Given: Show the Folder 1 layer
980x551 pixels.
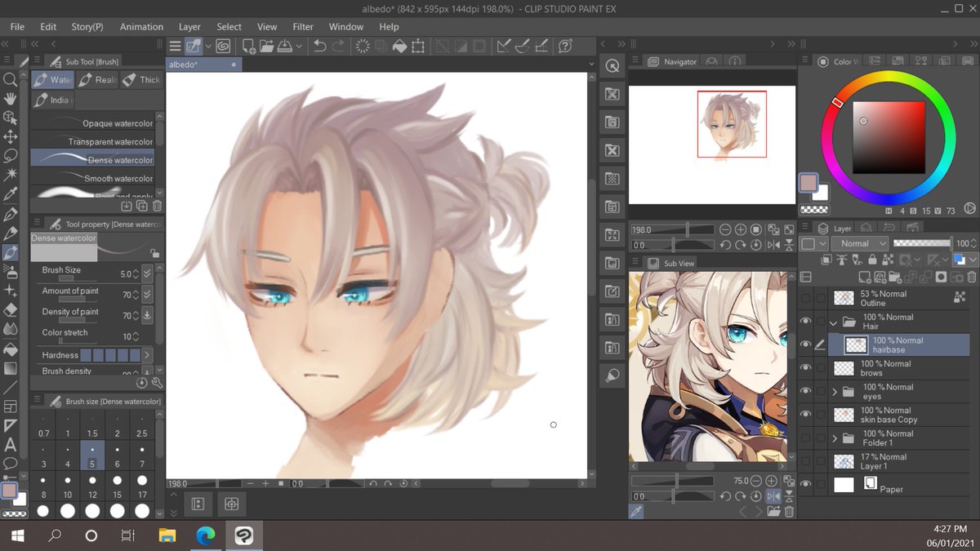Looking at the screenshot, I should [806, 438].
